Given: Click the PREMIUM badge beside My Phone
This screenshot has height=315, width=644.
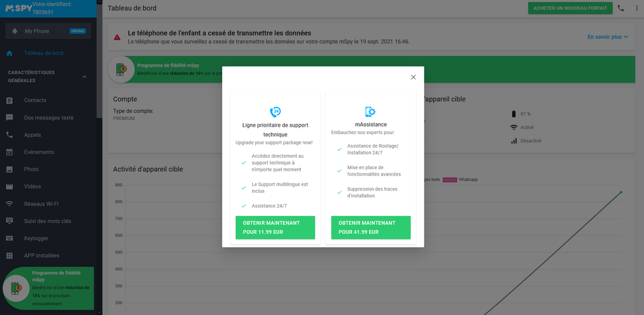Looking at the screenshot, I should 78,31.
